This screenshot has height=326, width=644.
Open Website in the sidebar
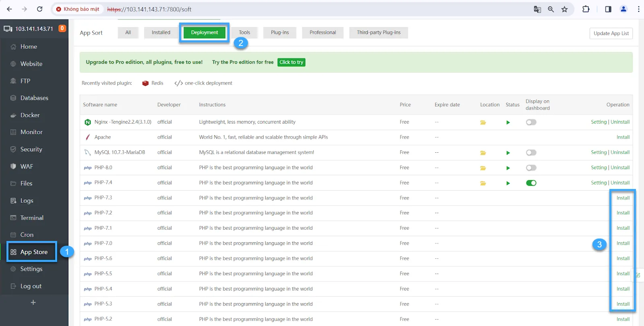click(31, 64)
